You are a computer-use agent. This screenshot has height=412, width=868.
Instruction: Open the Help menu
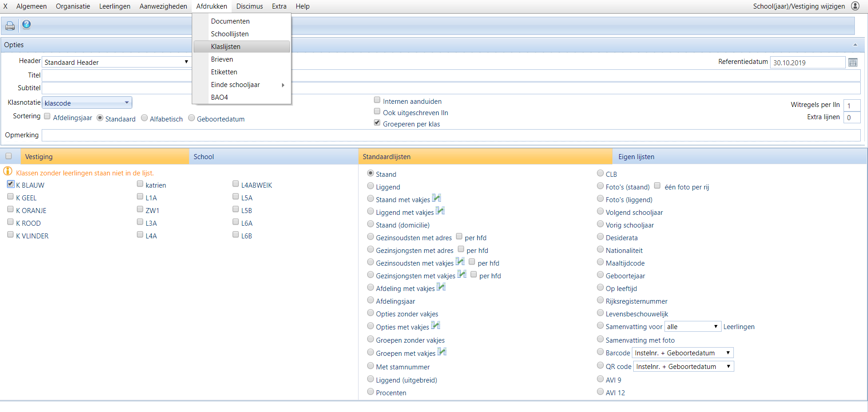(303, 6)
